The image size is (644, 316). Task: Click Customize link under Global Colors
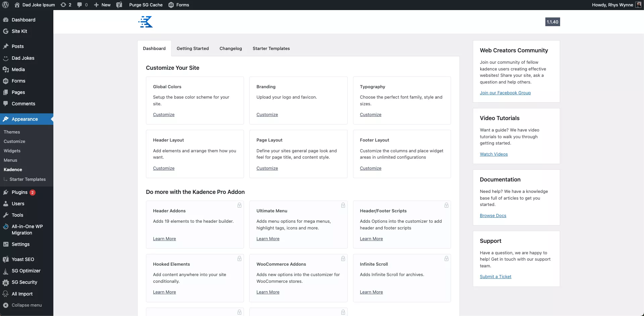pos(163,114)
